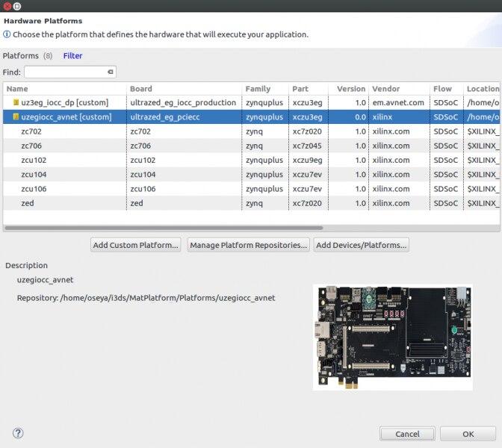502x448 pixels.
Task: Click the info icon beside the platform prompt
Action: coord(7,34)
